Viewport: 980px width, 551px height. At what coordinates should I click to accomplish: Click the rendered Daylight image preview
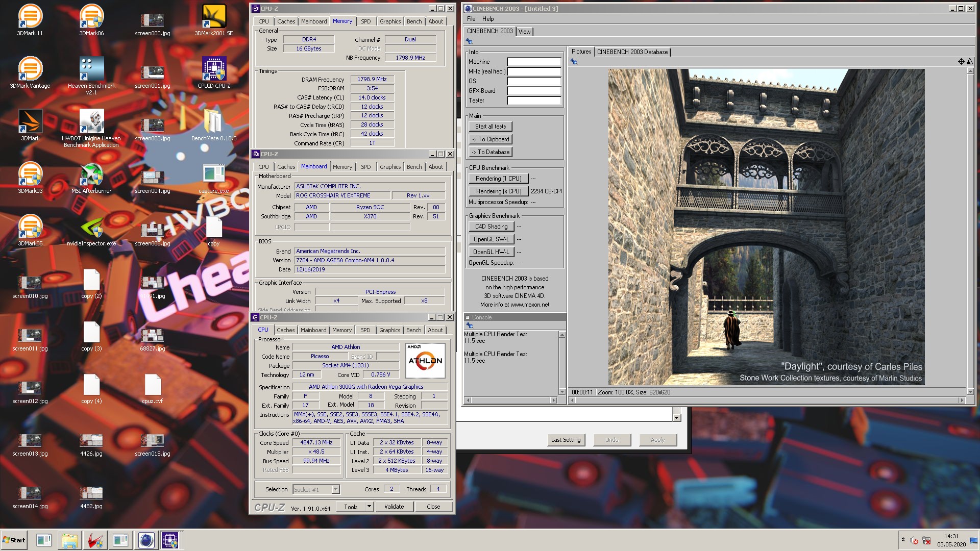(766, 227)
